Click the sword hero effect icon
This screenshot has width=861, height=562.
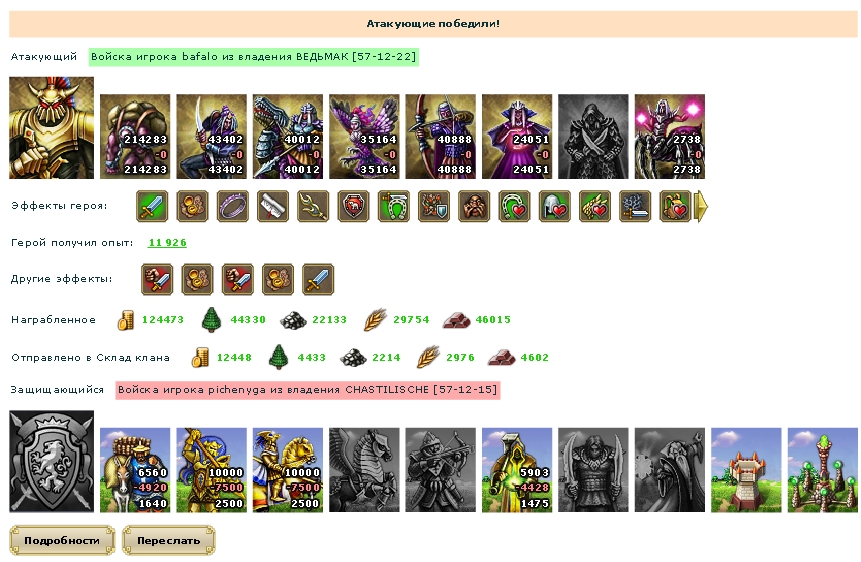coord(152,206)
